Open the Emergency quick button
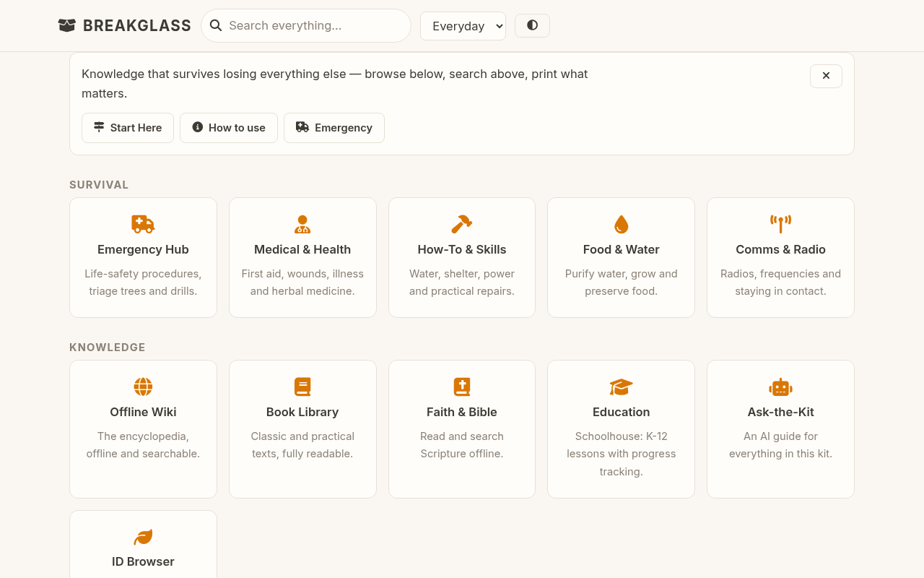Screen dimensions: 924x578 click(334, 128)
